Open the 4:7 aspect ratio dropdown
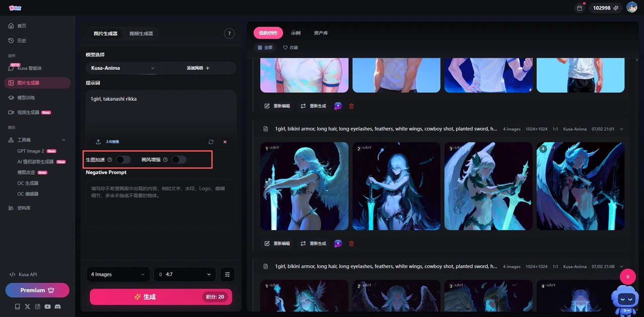Viewport: 644px width, 317px height. point(185,274)
